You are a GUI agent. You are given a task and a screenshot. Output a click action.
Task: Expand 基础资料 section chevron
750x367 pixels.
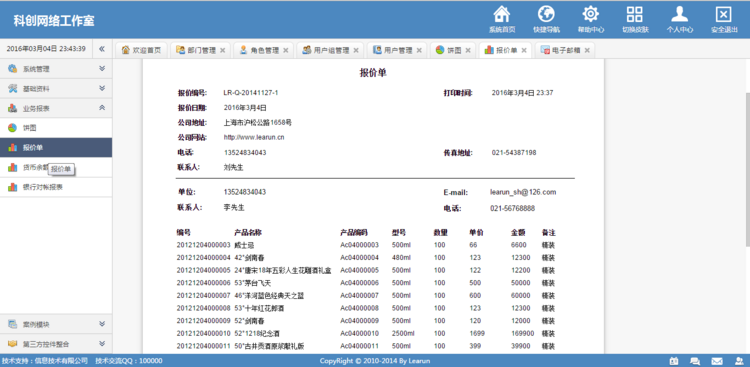coord(102,88)
